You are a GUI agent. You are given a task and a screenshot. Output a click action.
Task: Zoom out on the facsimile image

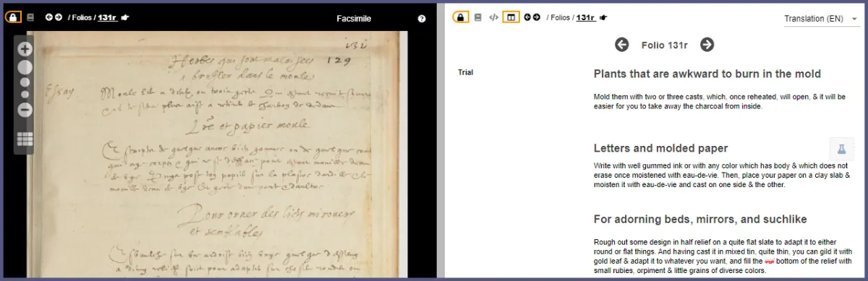click(x=25, y=110)
